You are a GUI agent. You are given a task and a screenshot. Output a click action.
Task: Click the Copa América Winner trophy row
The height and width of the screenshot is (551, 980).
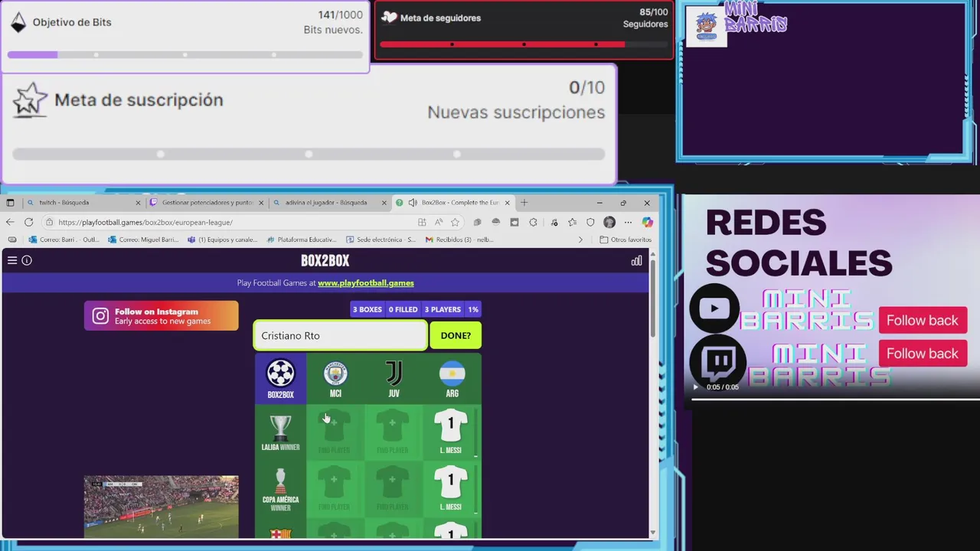[x=280, y=489]
